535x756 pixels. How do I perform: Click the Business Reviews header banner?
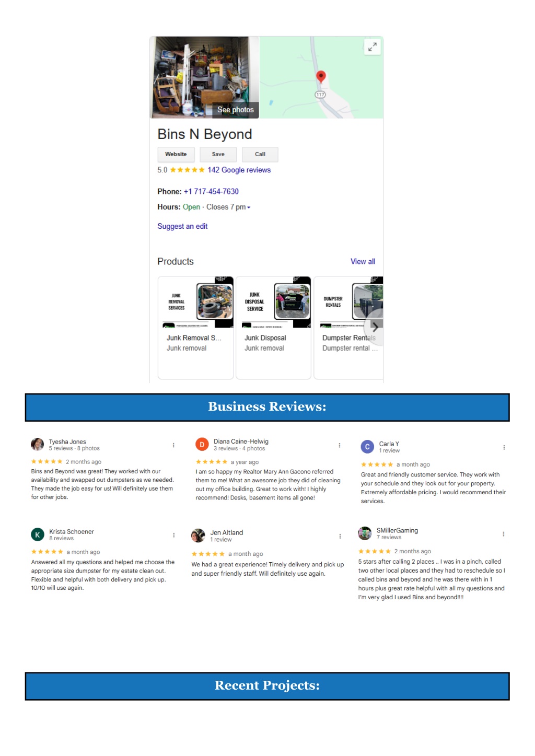coord(267,407)
